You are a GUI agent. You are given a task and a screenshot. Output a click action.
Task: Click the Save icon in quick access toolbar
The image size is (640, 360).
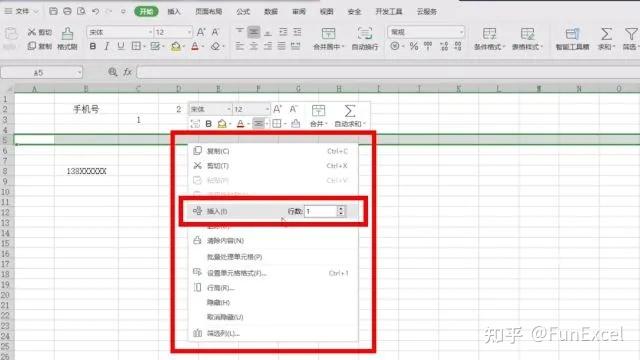click(53, 11)
